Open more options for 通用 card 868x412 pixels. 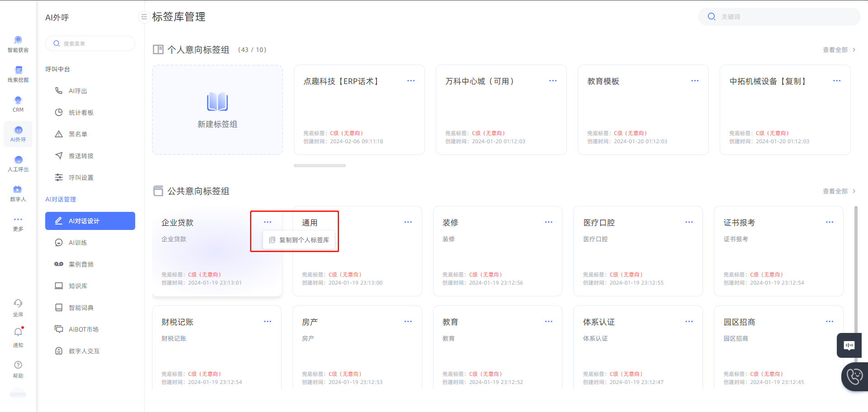(x=408, y=222)
